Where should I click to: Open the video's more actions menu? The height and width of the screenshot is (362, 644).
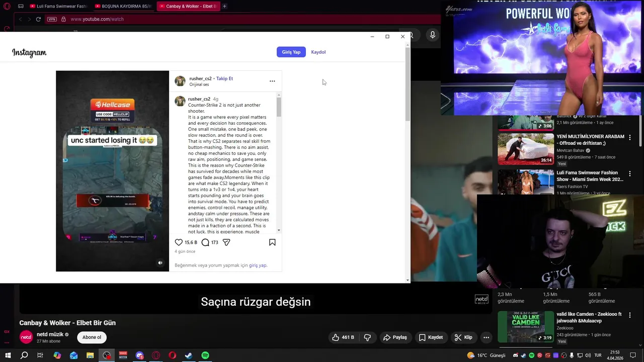[x=486, y=337]
